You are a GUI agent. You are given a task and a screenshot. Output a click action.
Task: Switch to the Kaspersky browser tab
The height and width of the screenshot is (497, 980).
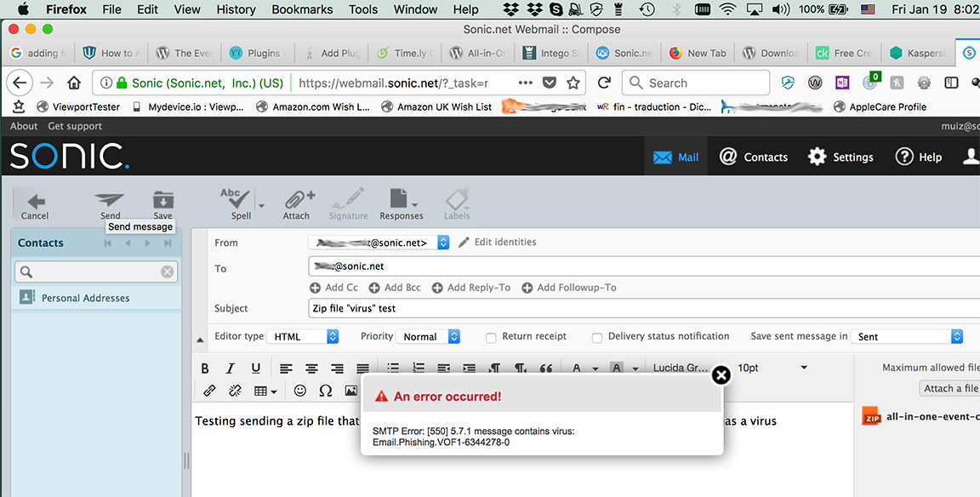click(918, 53)
